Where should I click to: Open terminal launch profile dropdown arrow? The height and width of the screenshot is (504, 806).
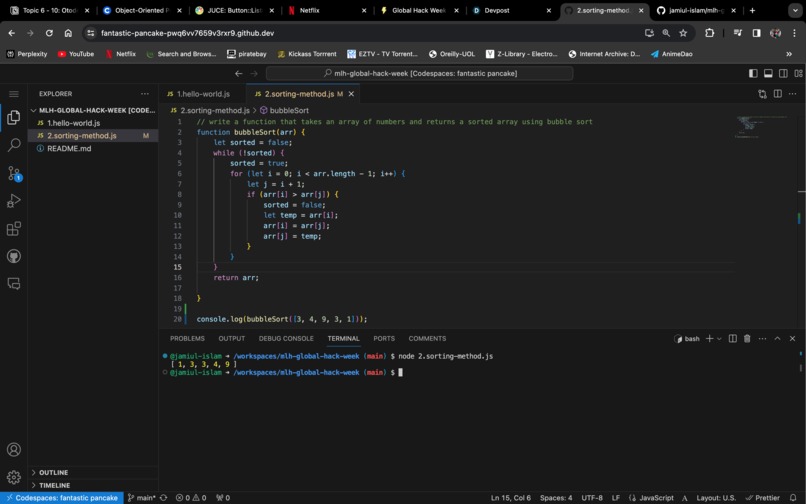(719, 338)
